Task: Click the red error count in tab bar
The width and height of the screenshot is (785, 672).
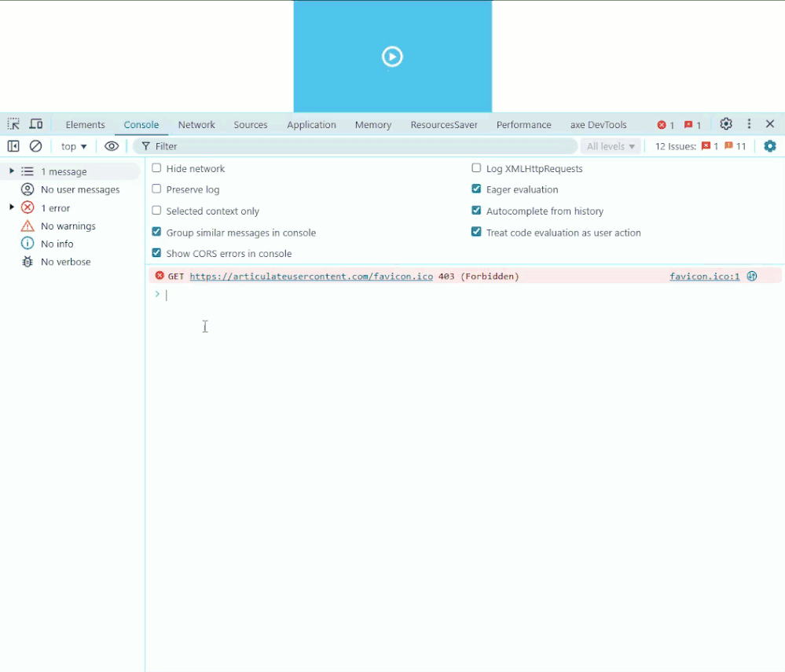Action: [666, 125]
